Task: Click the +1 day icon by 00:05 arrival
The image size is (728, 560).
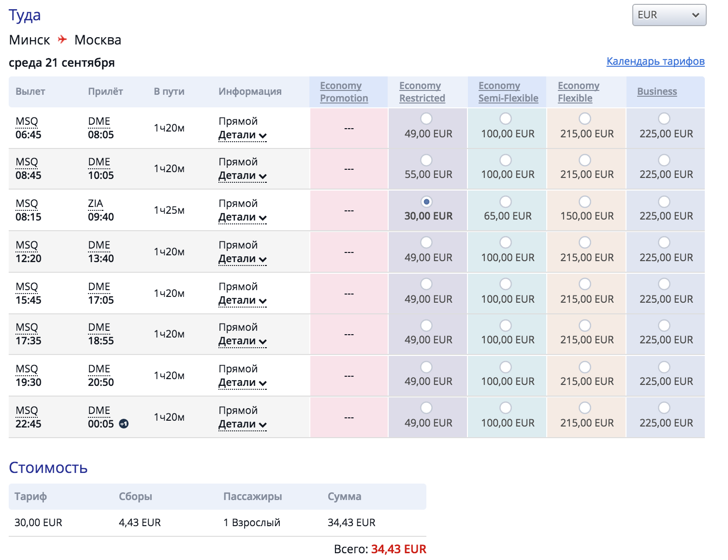Action: [x=124, y=424]
